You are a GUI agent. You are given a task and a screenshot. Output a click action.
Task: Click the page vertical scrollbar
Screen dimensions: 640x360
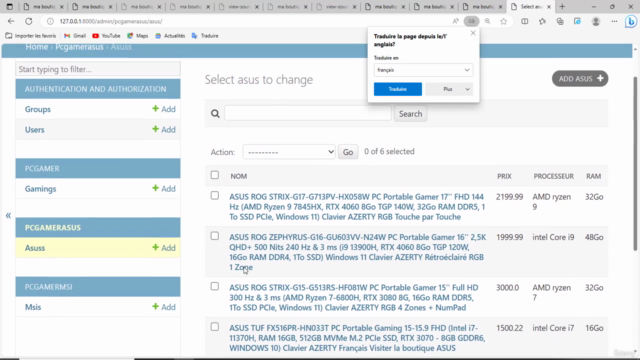(635, 163)
